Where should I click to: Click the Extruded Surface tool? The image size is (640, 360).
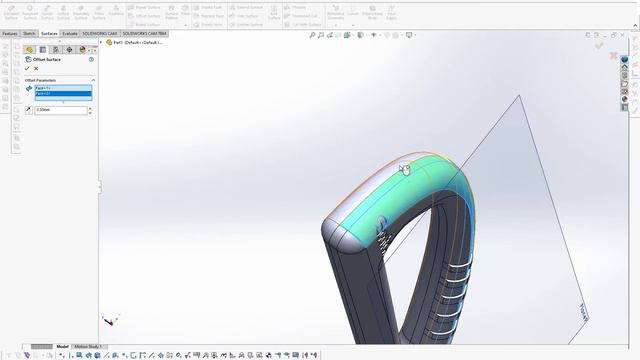[11, 13]
